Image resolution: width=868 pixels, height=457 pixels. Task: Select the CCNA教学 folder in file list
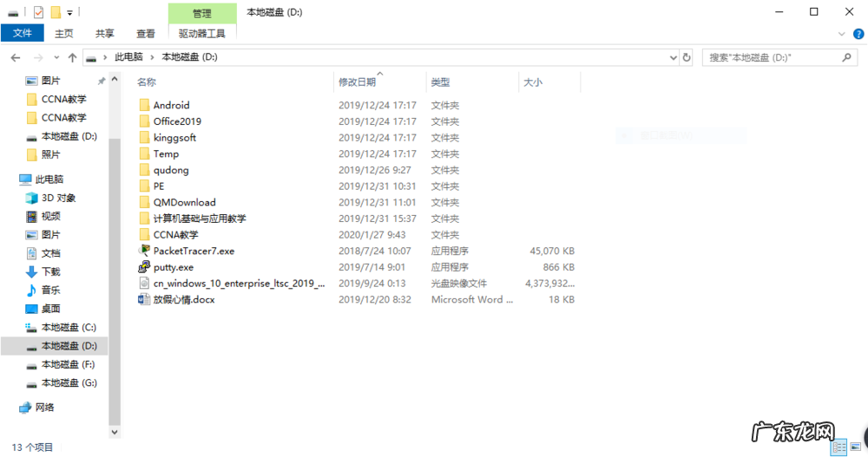coord(175,235)
